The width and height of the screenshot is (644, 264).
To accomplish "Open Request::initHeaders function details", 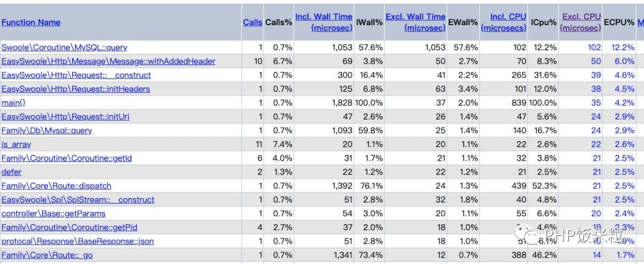I will 75,89.
